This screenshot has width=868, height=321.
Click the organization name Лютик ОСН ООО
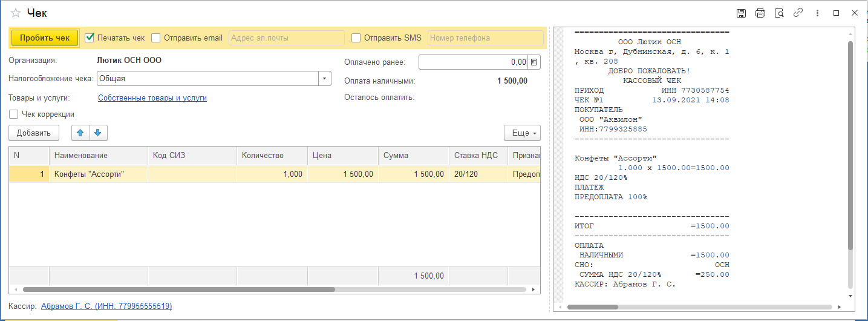pos(129,60)
